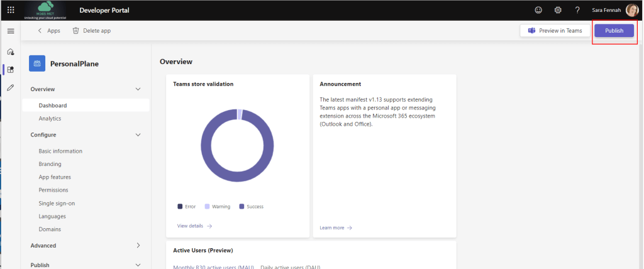Open the app launcher waffle icon

pyautogui.click(x=10, y=10)
